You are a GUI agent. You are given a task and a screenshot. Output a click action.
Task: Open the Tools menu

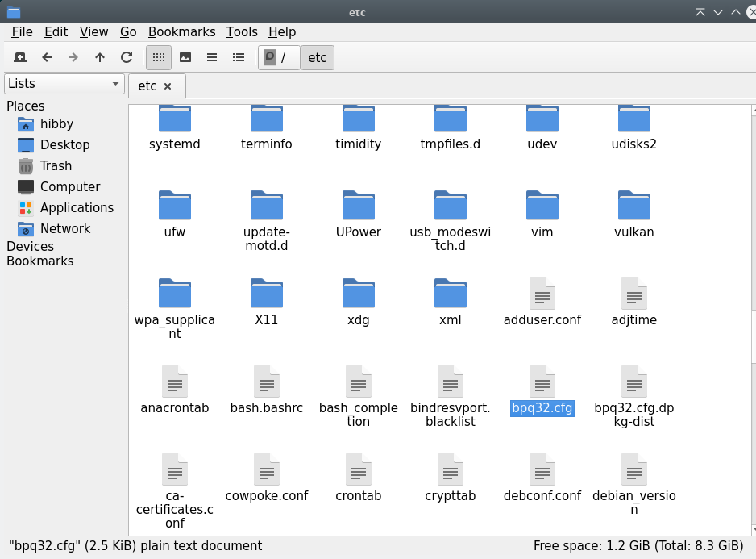(241, 31)
